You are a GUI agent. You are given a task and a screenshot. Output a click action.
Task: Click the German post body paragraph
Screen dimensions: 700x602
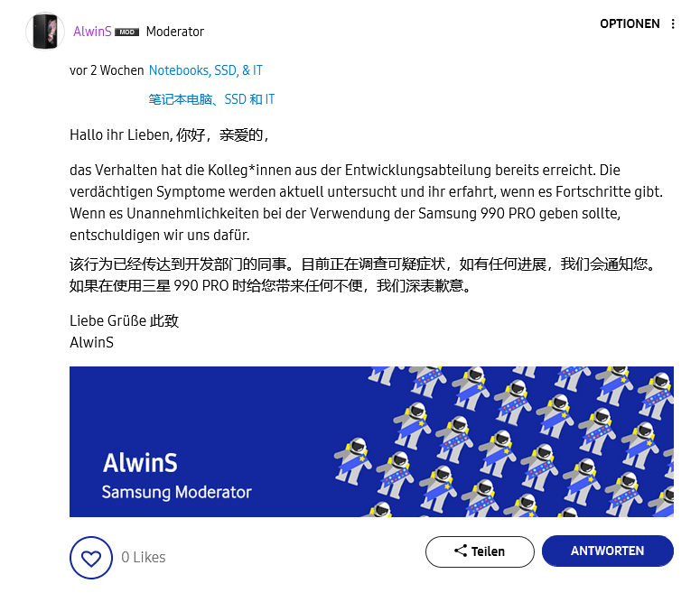coord(366,202)
